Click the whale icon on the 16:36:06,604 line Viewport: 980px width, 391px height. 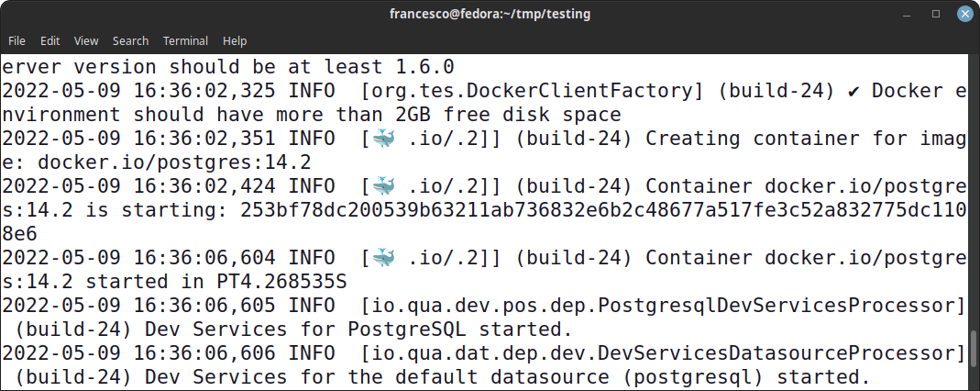(384, 257)
